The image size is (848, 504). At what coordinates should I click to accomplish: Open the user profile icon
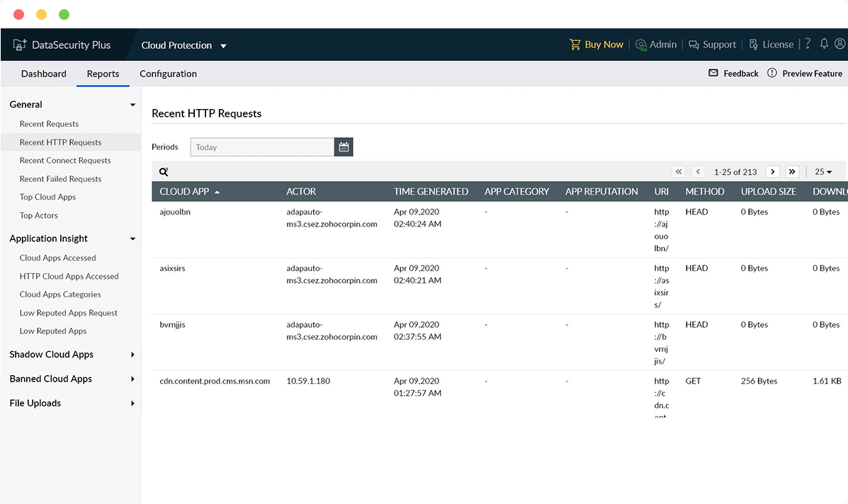coord(839,44)
